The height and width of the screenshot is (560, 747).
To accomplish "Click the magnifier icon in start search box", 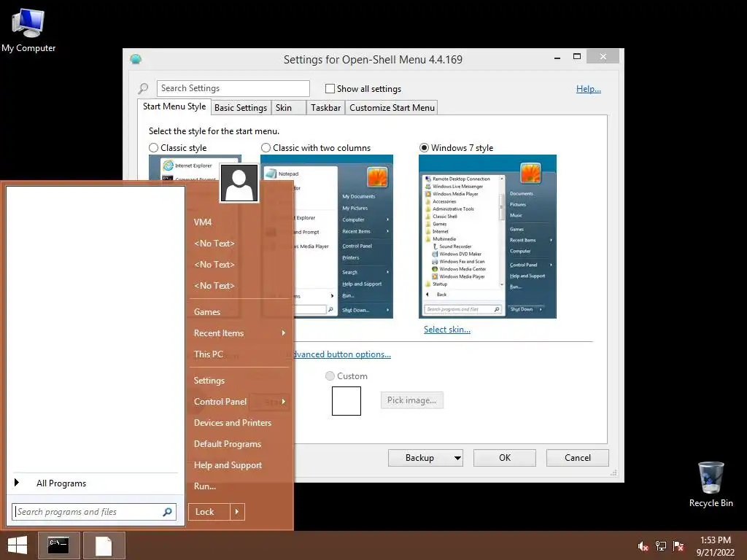I will pos(167,512).
